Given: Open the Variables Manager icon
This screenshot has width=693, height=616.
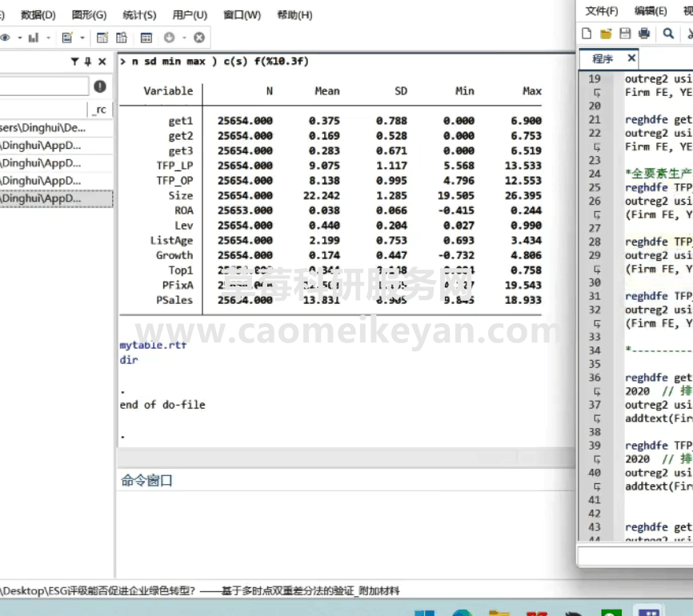Looking at the screenshot, I should (146, 38).
